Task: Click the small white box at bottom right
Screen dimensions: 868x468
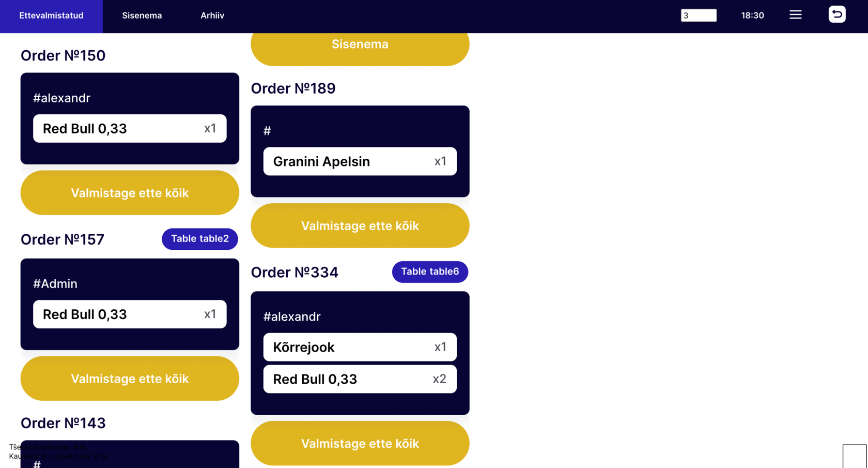Action: click(854, 456)
